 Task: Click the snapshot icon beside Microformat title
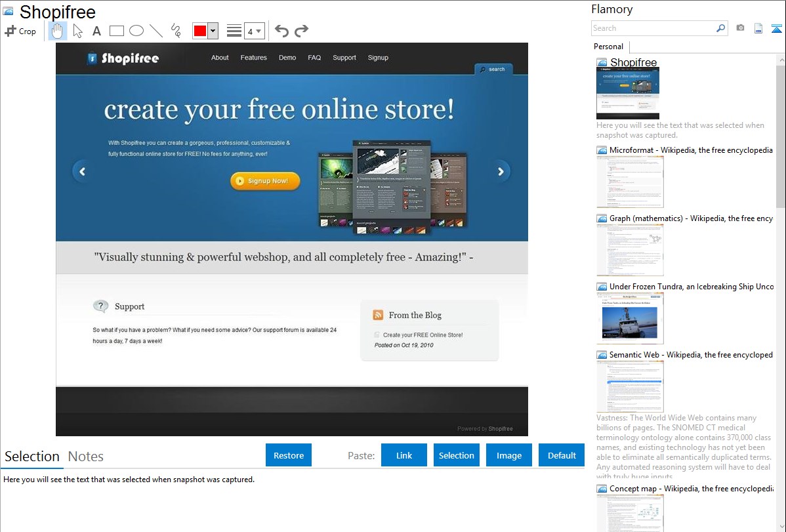pos(602,150)
